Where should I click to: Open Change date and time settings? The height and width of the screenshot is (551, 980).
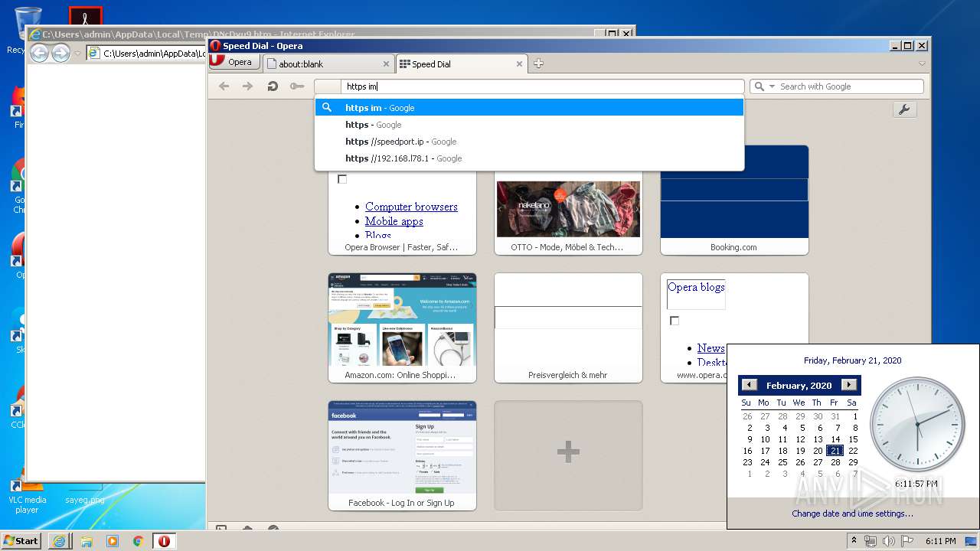(852, 514)
